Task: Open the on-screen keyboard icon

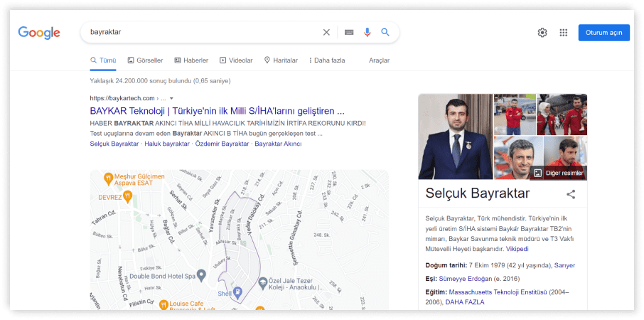Action: pos(348,32)
